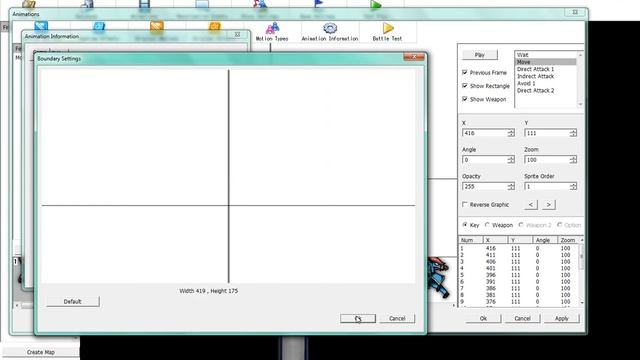640x360 pixels.
Task: Click the Zoom column header of the frame table
Action: [x=568, y=240]
